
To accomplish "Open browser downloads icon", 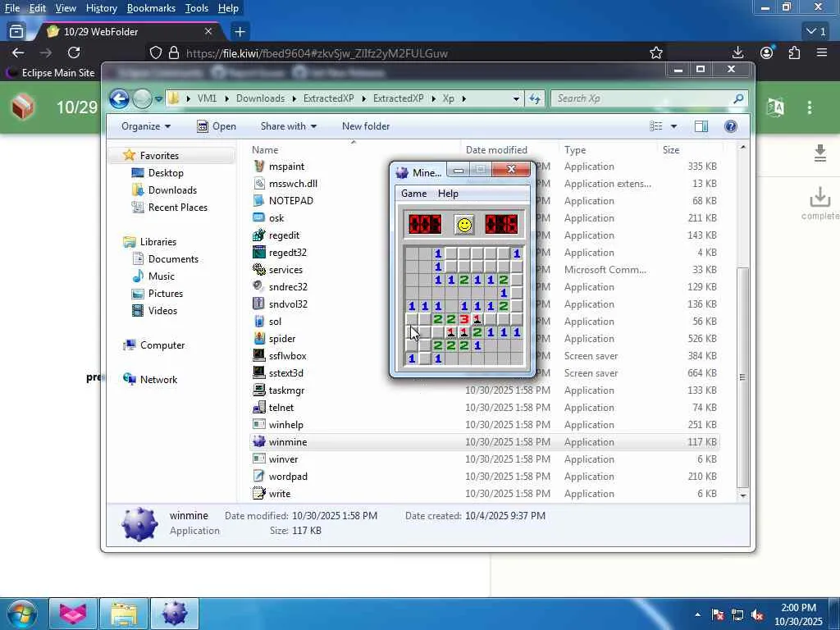I will click(x=737, y=52).
